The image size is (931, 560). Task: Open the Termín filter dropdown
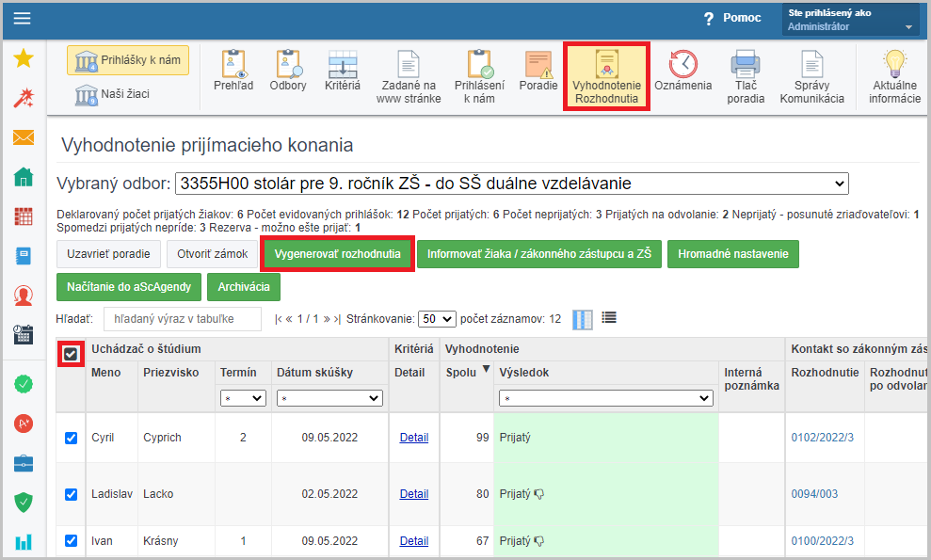pos(243,398)
